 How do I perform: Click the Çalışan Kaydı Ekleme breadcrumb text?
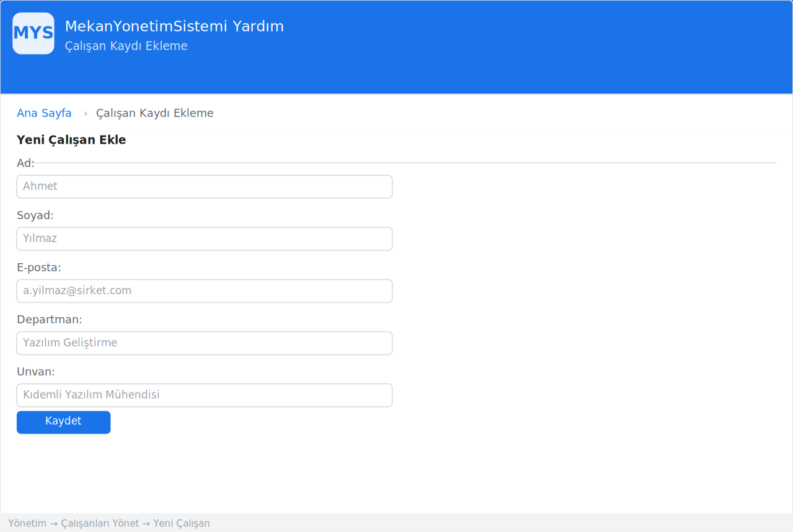[x=155, y=113]
